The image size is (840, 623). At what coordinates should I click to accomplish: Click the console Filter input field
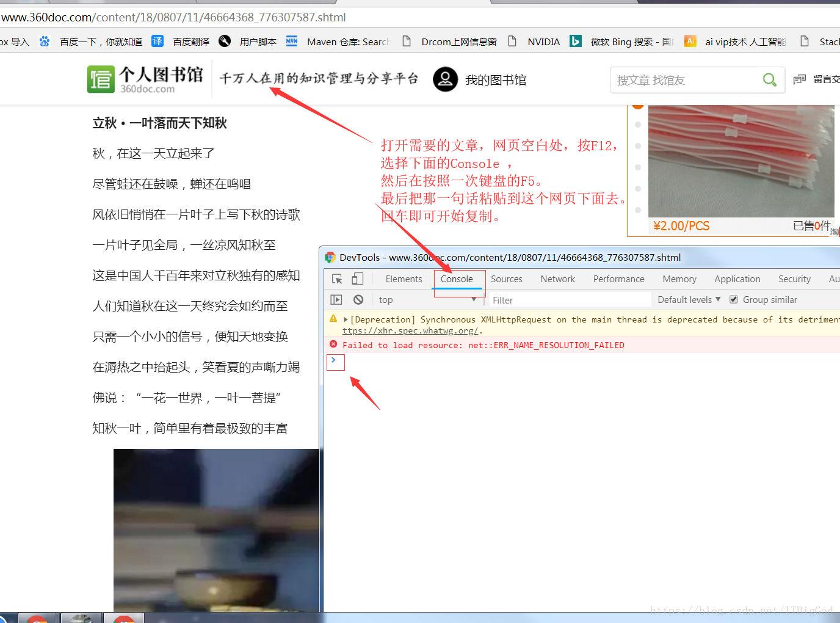point(569,300)
